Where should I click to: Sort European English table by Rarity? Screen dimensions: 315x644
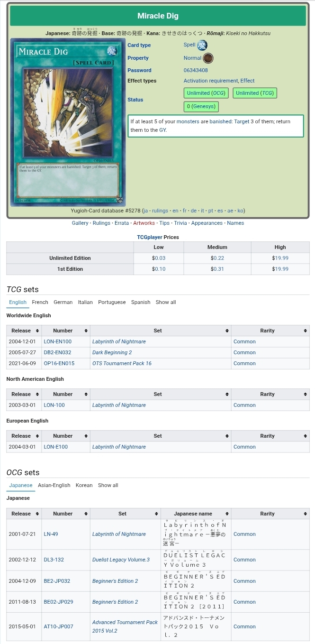click(270, 436)
